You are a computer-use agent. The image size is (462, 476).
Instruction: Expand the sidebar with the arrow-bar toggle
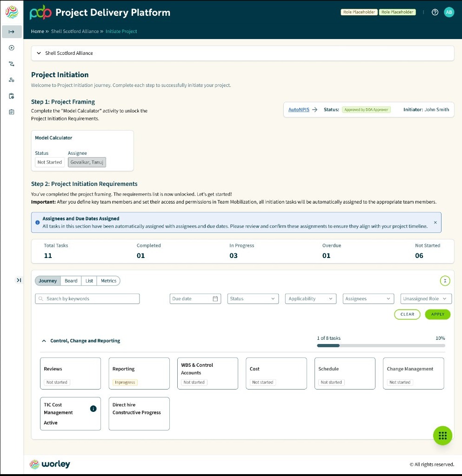[19, 280]
